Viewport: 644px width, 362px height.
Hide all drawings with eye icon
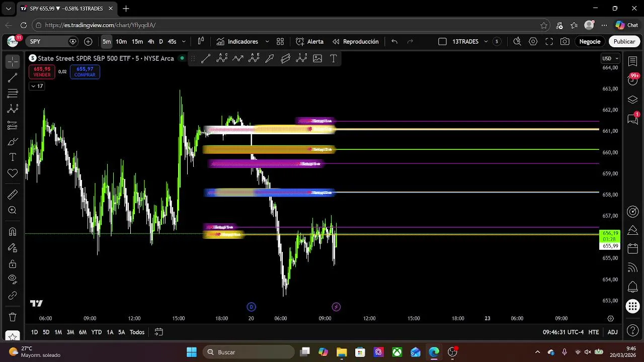tap(13, 279)
